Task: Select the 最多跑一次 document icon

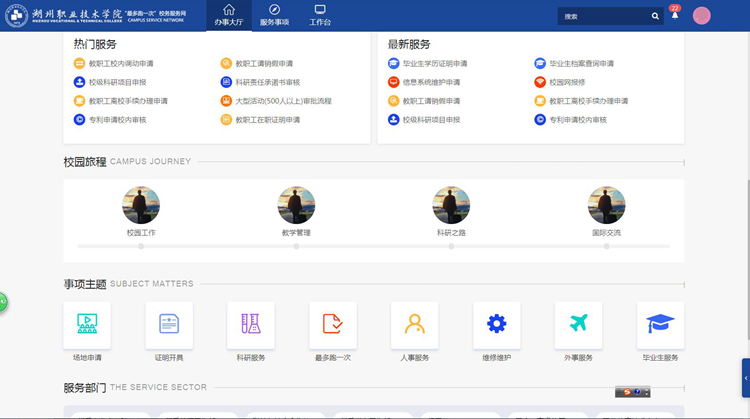Action: [333, 325]
